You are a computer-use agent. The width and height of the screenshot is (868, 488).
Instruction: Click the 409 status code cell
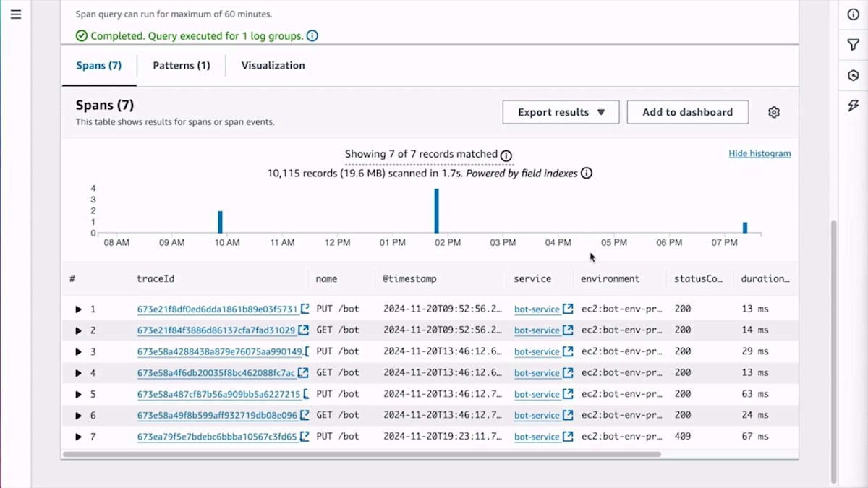click(x=682, y=437)
